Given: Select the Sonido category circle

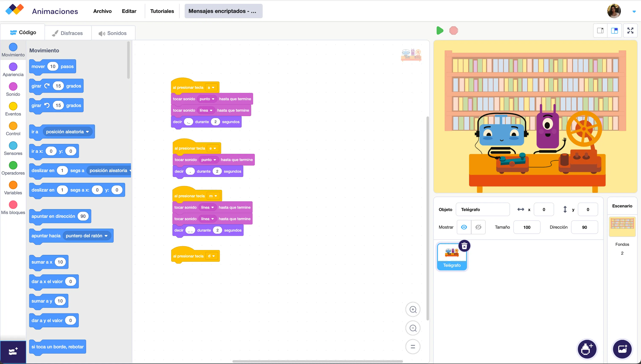Looking at the screenshot, I should click(x=13, y=86).
